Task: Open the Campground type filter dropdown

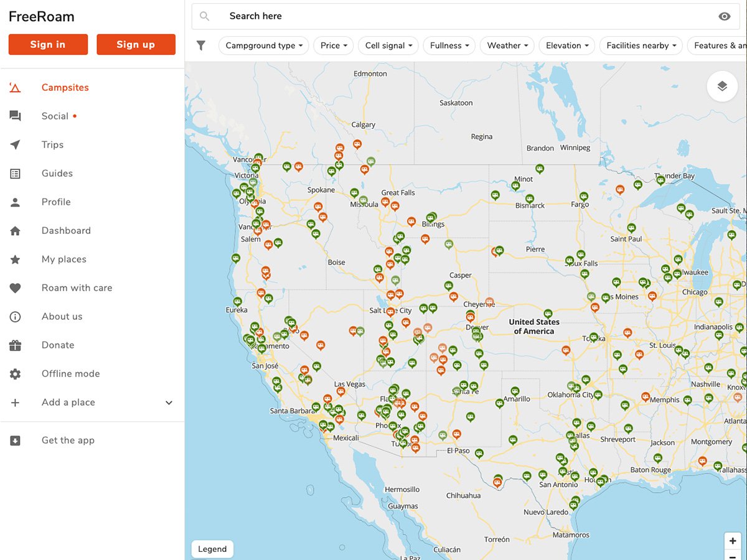Action: click(263, 45)
